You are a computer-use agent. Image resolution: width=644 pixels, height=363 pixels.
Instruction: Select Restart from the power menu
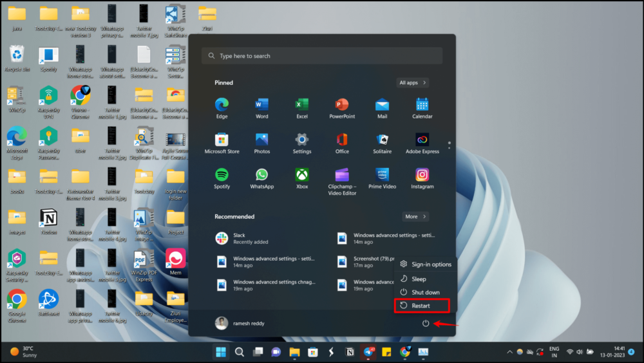click(x=422, y=306)
